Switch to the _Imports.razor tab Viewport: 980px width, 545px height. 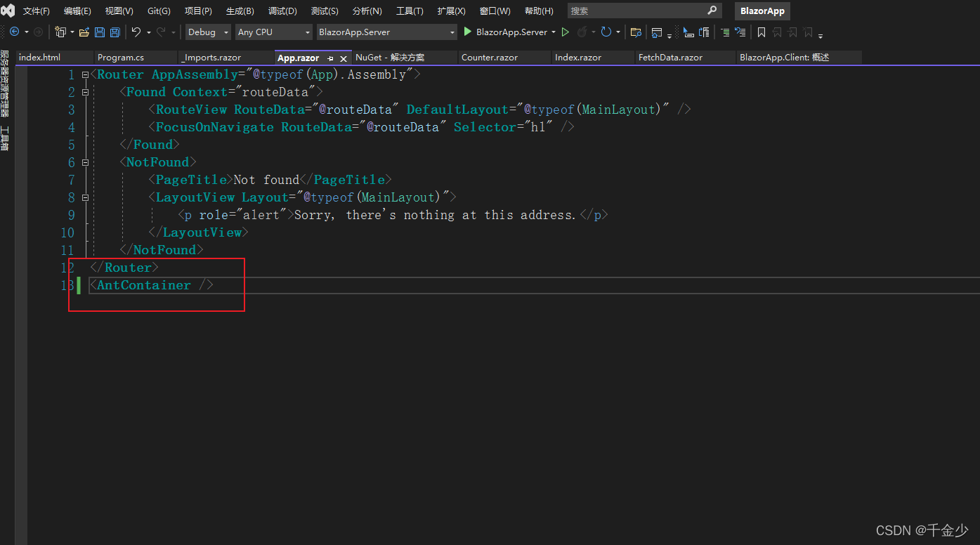pyautogui.click(x=226, y=58)
